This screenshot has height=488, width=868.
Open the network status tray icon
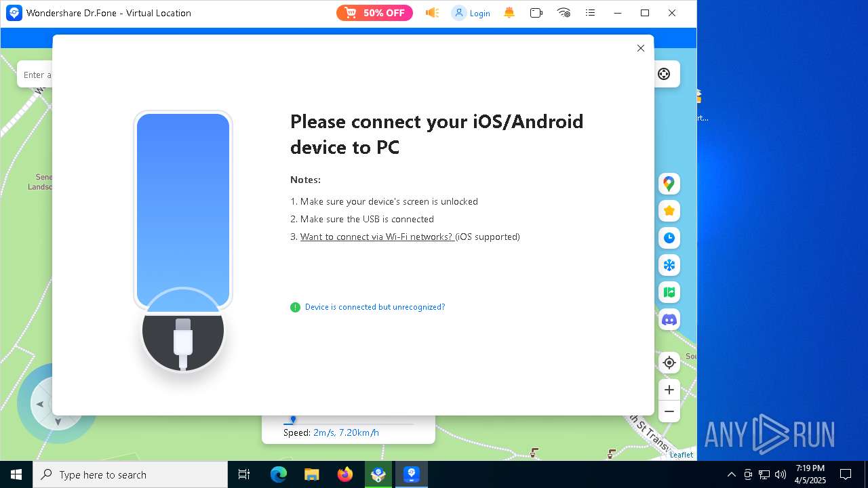point(764,474)
